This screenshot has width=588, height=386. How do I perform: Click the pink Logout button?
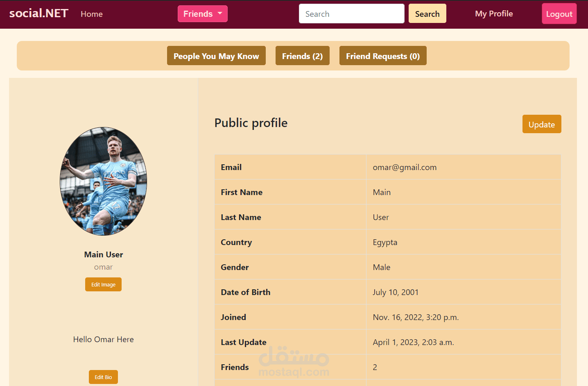(559, 14)
